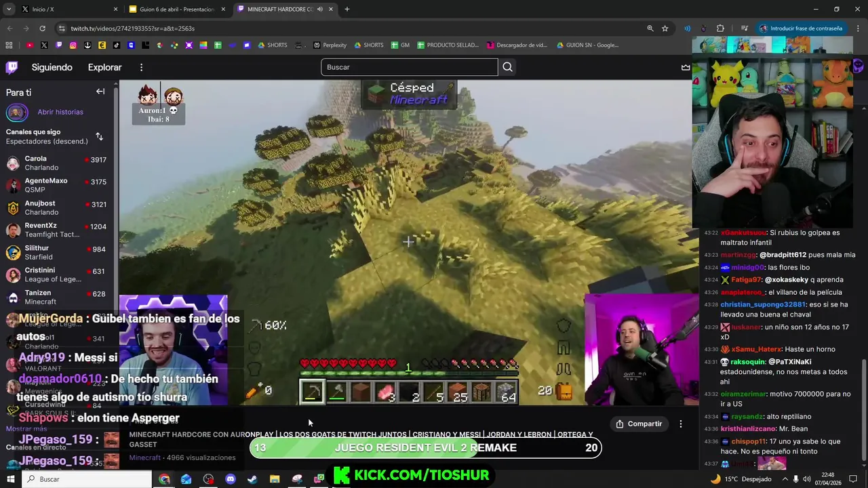Open the three-dot menu beside Explorar
The image size is (868, 488).
[x=141, y=67]
